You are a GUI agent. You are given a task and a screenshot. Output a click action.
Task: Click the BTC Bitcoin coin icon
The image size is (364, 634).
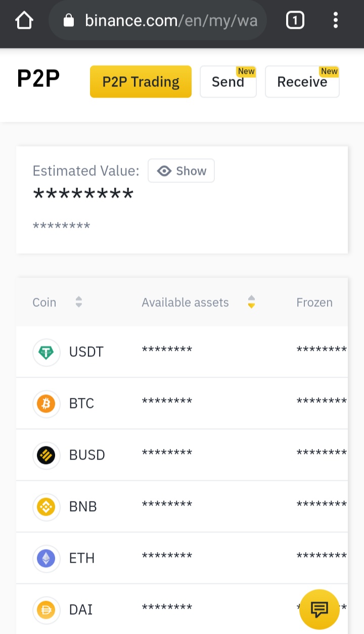coord(46,403)
